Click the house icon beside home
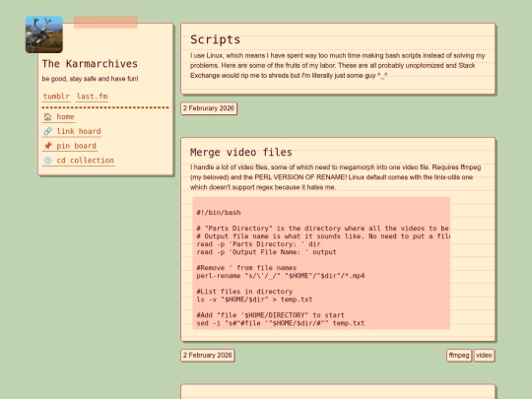The height and width of the screenshot is (399, 532). pos(47,116)
